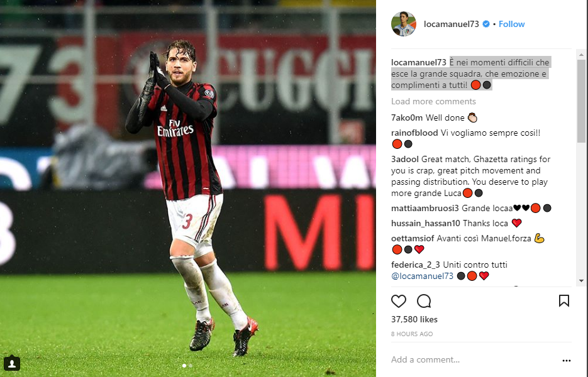Open the 8 hours ago timestamp
Screen dimensions: 588x377
(412, 334)
